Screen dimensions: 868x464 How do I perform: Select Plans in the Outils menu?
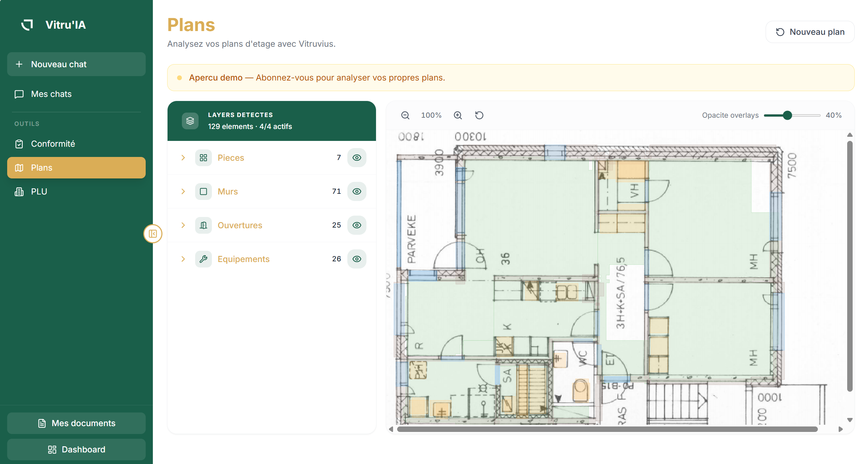click(41, 168)
